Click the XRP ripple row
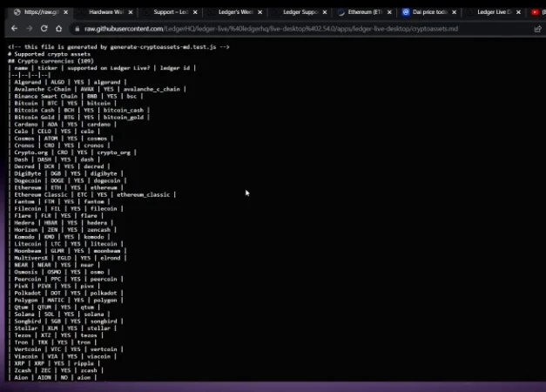The width and height of the screenshot is (546, 392). pos(52,364)
